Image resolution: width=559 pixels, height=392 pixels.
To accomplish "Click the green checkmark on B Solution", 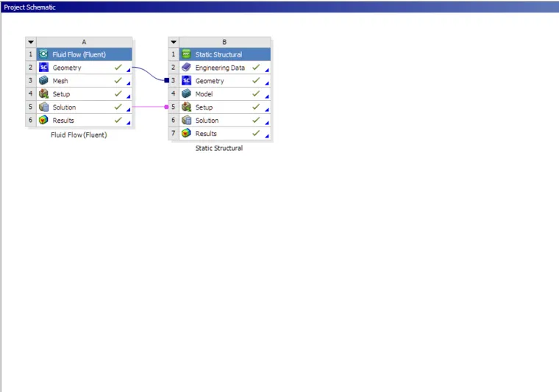I will pos(256,120).
